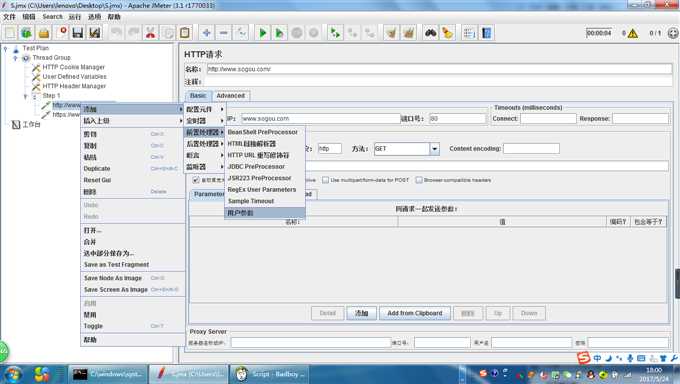Click the Expand All plus toolbar icon
The image size is (680, 384).
(x=206, y=33)
